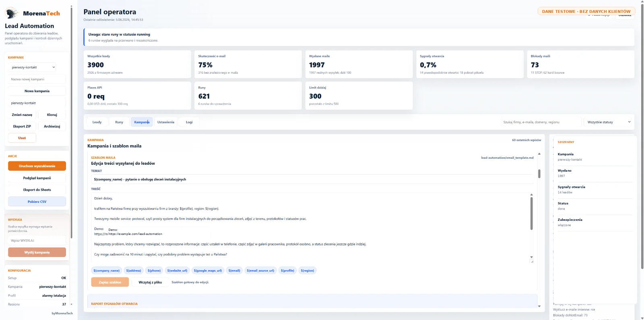Open the Wszystkie statusy filter dropdown

[x=609, y=122]
